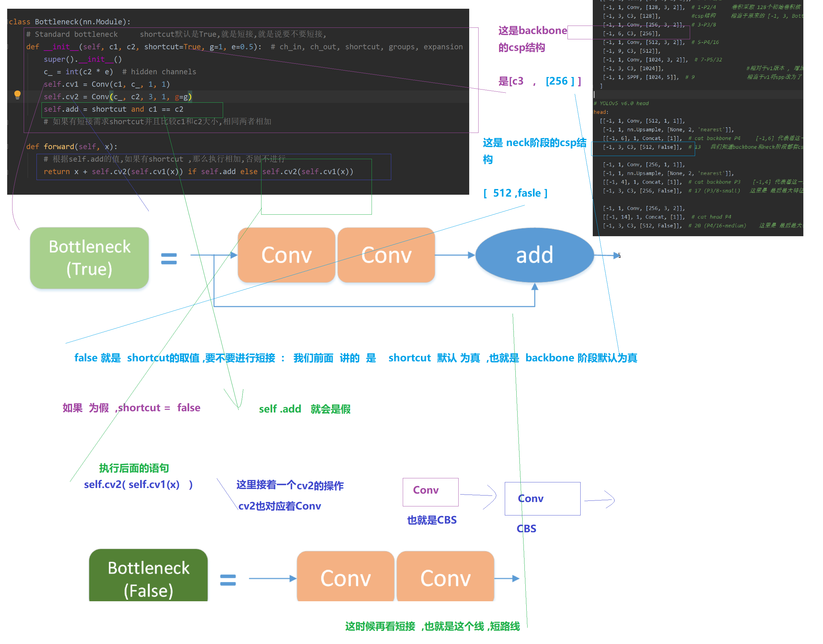Screen dimensions: 823x644
Task: Select the last Conv block in Bottleneck (False) diagram
Action: pos(446,577)
